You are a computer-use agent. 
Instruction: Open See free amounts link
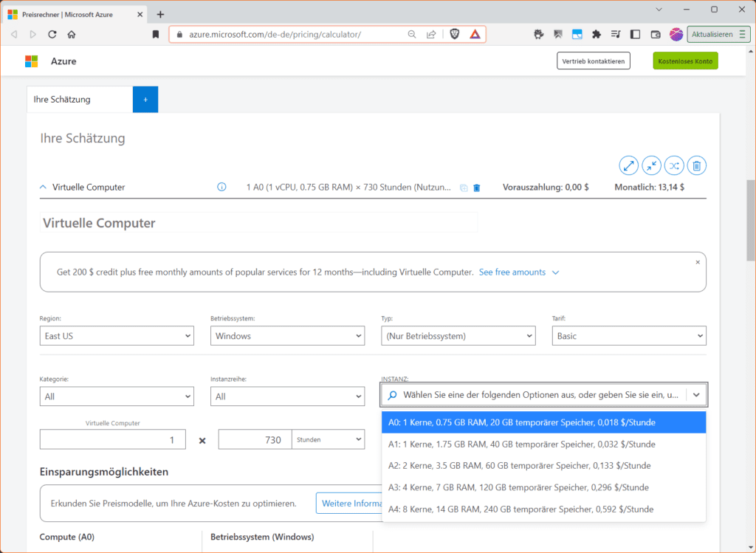(x=512, y=272)
